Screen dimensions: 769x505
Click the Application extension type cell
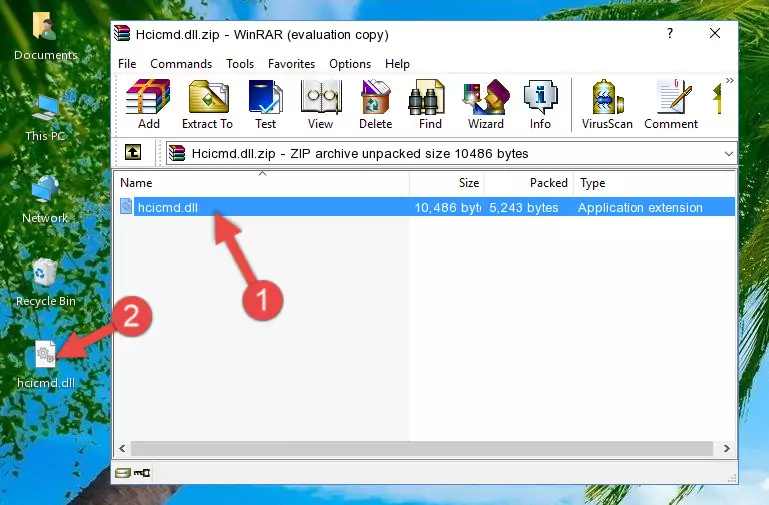(x=640, y=207)
